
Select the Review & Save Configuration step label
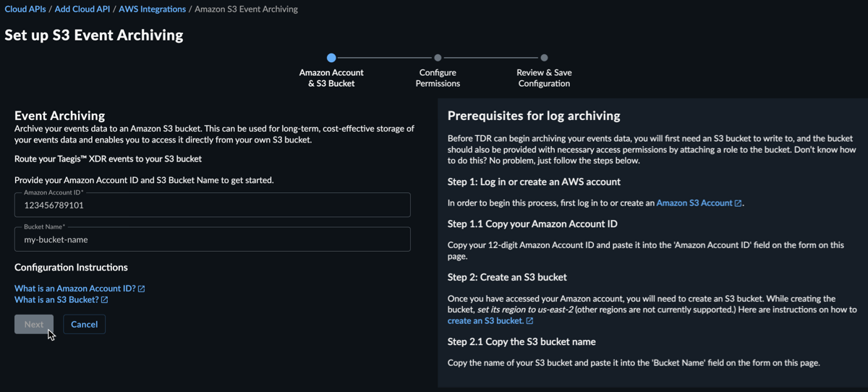[544, 78]
